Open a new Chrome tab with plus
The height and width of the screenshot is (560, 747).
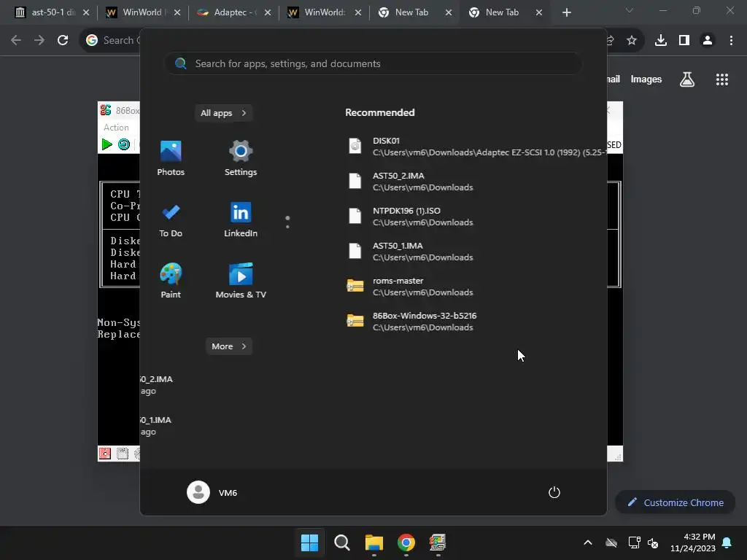(x=566, y=12)
